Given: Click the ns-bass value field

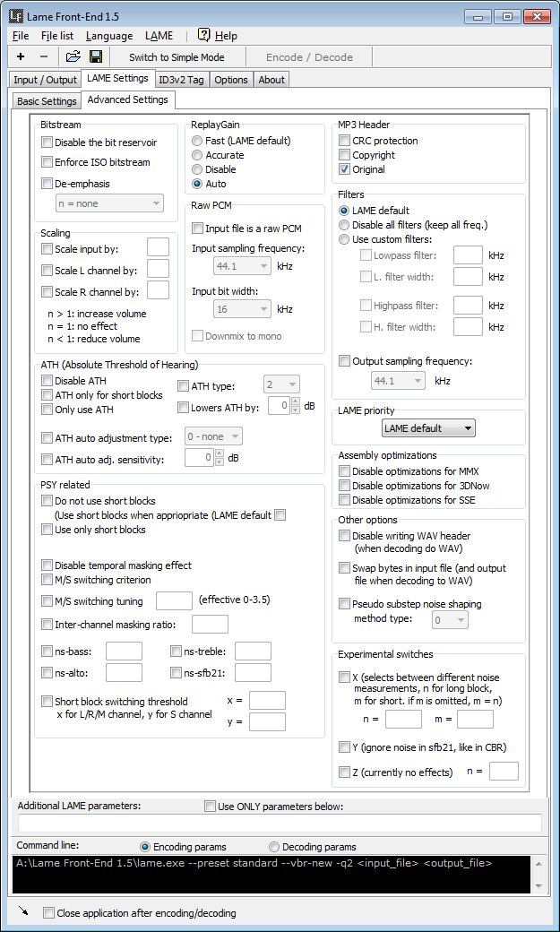Looking at the screenshot, I should (124, 651).
